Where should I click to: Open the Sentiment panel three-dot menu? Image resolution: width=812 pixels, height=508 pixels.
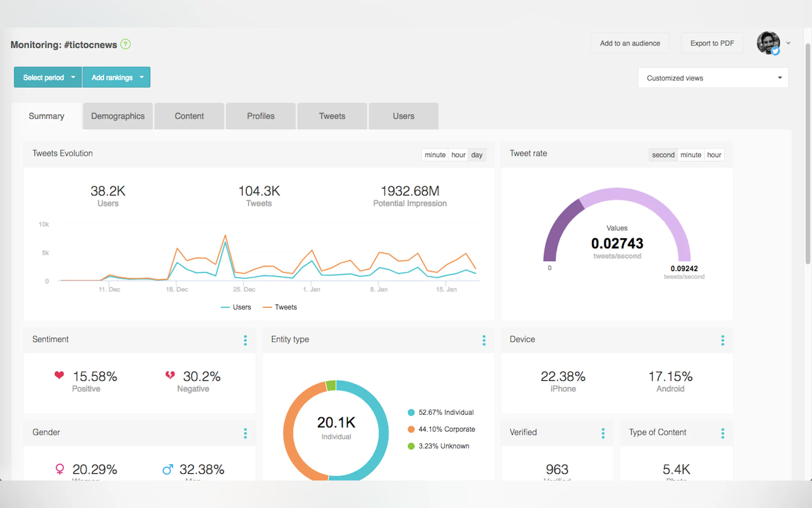[246, 340]
